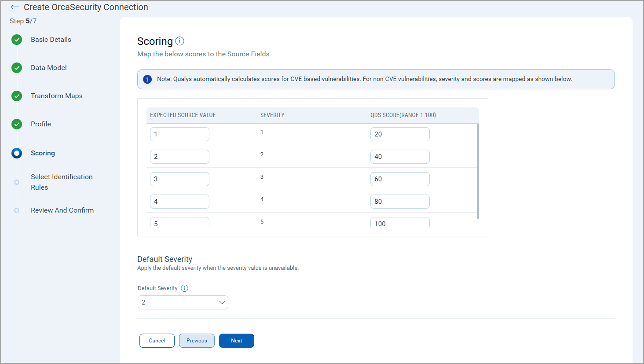Open Review And Confirm step in sidebar

pos(62,210)
